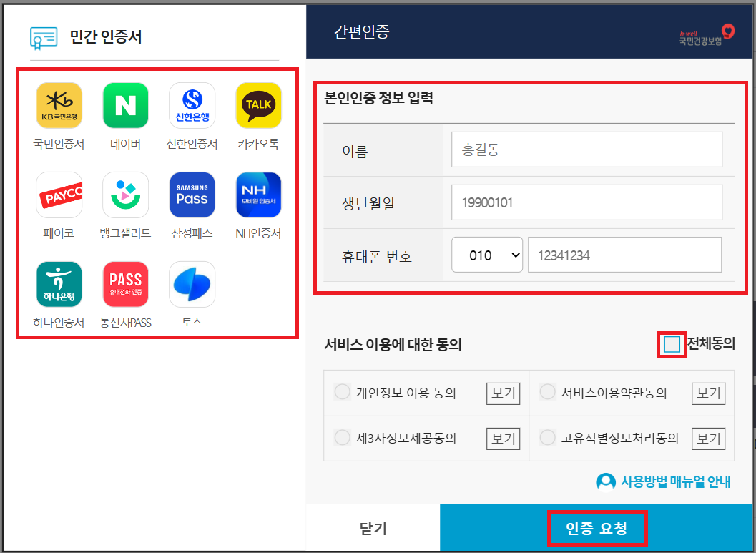The image size is (756, 553).
Task: Click the 국민건강보험 h-well logo
Action: 707,35
